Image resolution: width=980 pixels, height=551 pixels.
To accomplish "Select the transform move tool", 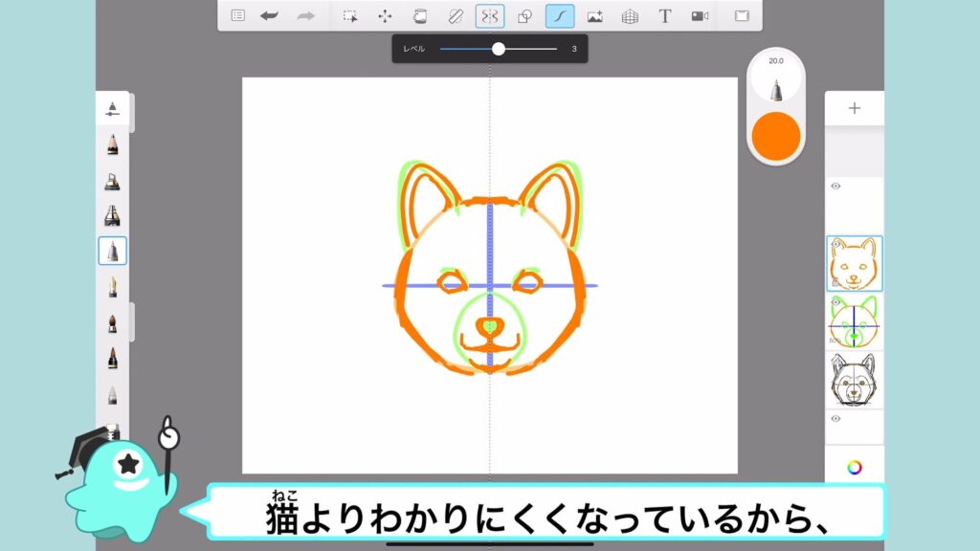I will (x=385, y=15).
